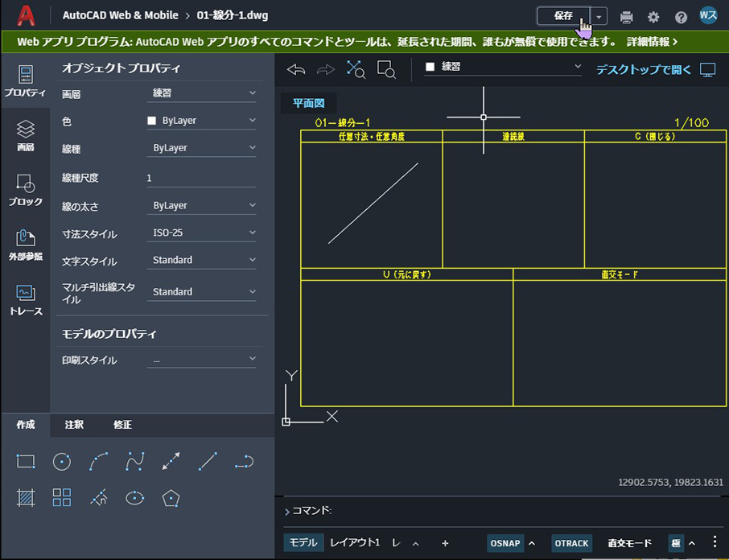Switch to the 修正 tab
Screen dimensions: 729x560
click(x=122, y=425)
